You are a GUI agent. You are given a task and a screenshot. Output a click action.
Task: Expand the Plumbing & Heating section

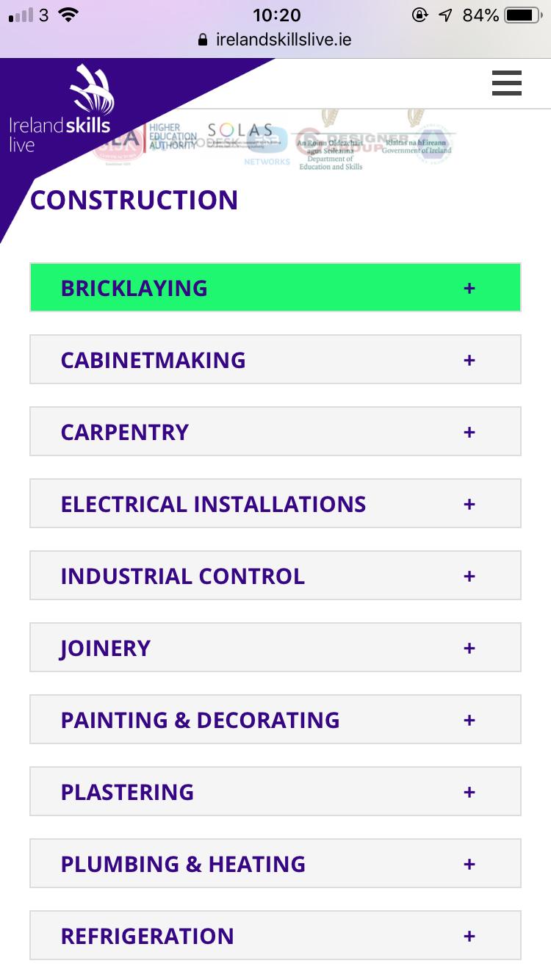point(275,863)
